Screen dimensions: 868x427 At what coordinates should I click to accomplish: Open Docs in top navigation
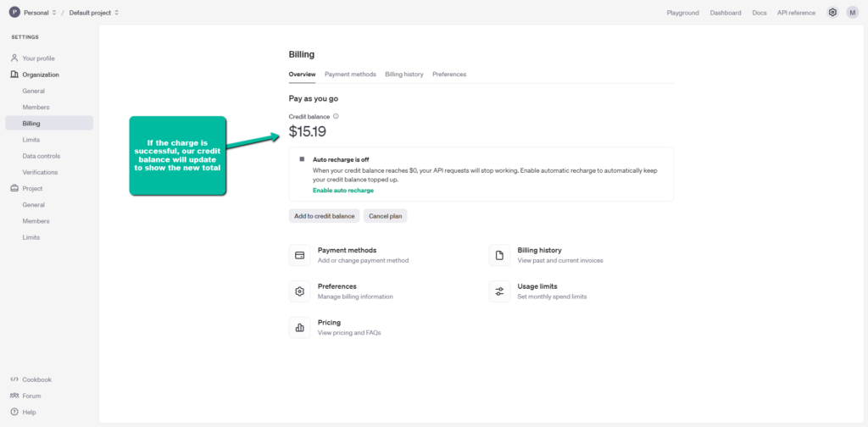pyautogui.click(x=759, y=13)
